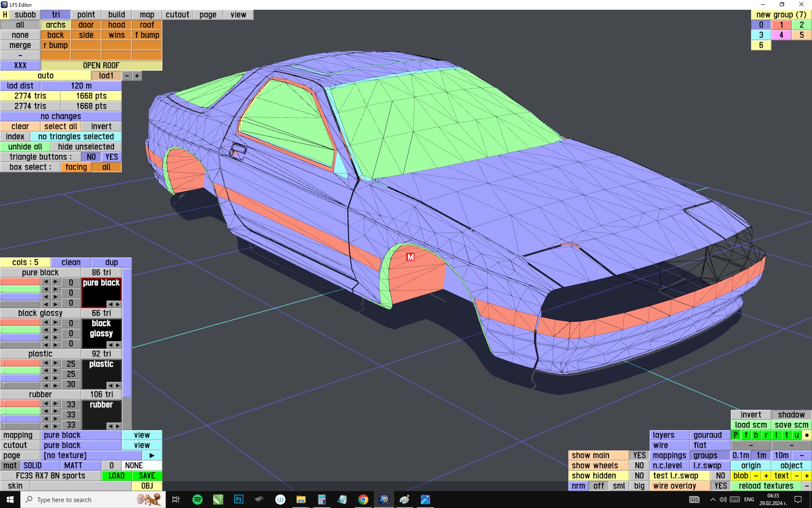This screenshot has width=812, height=508.
Task: Click reload textures button
Action: coord(765,486)
